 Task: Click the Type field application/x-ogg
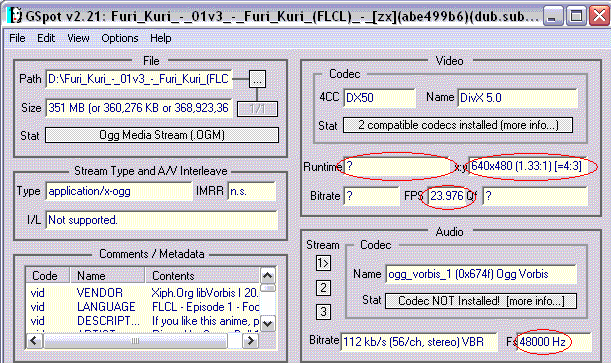[x=119, y=191]
